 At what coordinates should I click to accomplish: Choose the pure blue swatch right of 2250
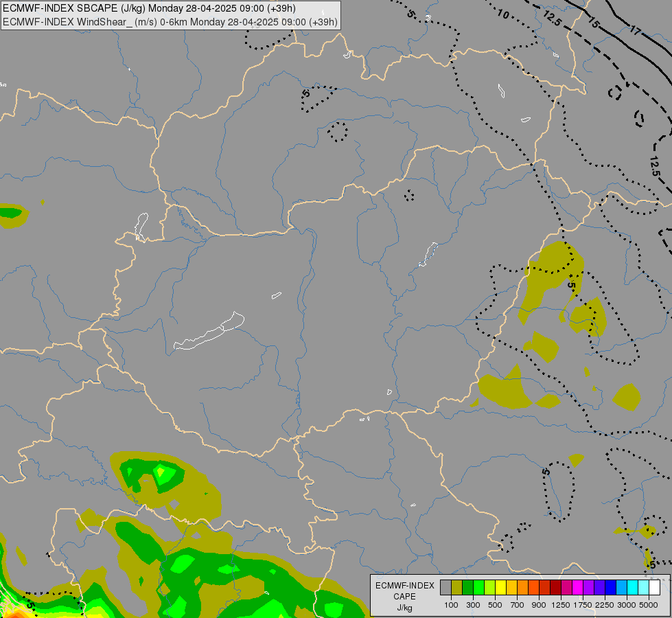[x=611, y=588]
